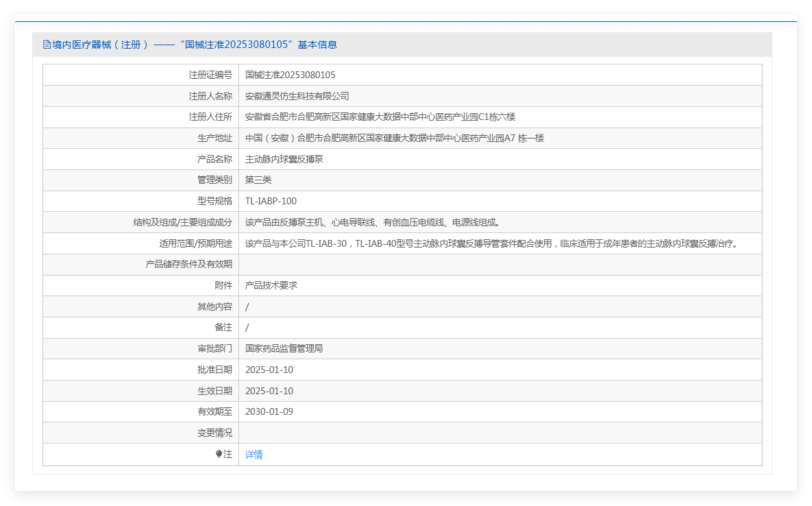812x506 pixels.
Task: Select product name 主动脉内球囊反搏泵
Action: click(284, 160)
